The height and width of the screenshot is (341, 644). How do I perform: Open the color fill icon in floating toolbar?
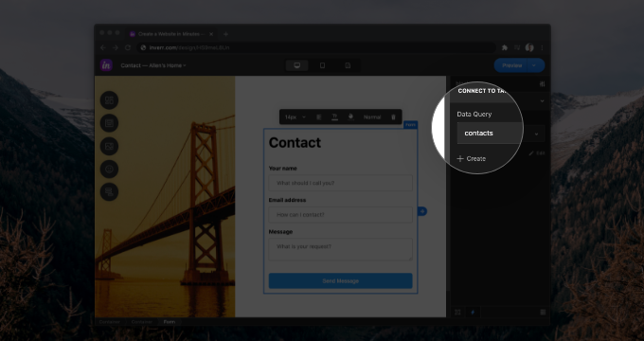click(350, 117)
